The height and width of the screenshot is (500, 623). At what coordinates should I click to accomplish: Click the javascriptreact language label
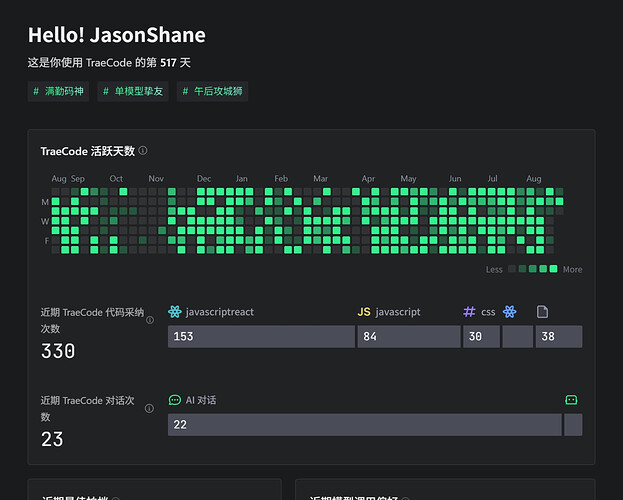click(220, 312)
